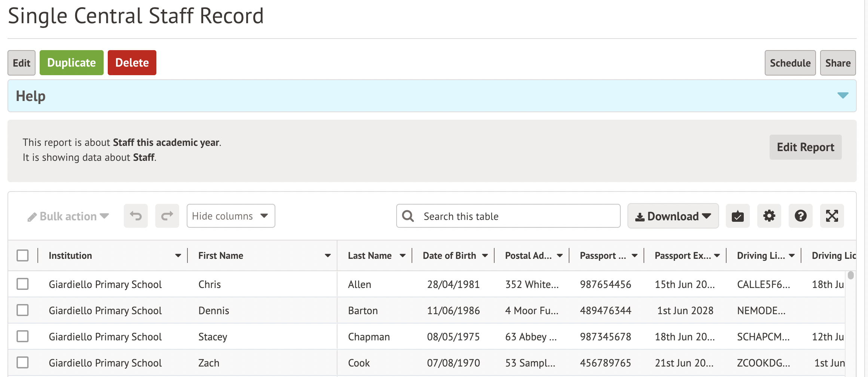Click the redo arrow icon
This screenshot has height=377, width=868.
(167, 216)
